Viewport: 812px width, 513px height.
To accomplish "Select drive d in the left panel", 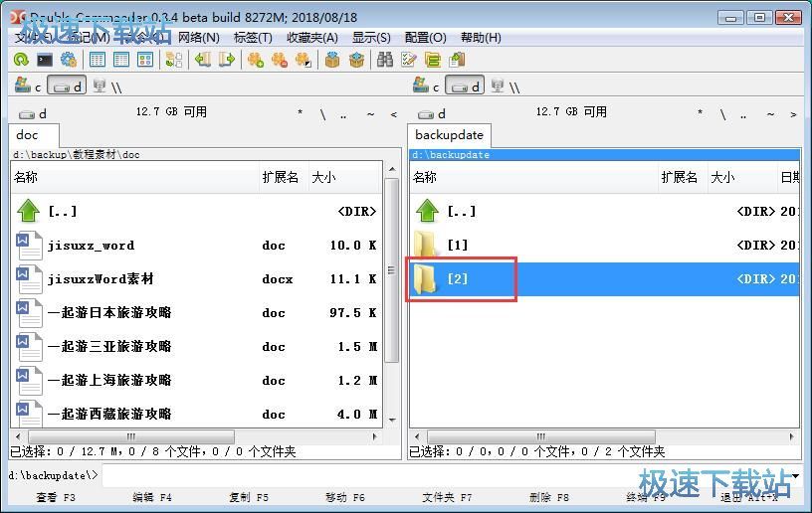I will pos(68,86).
